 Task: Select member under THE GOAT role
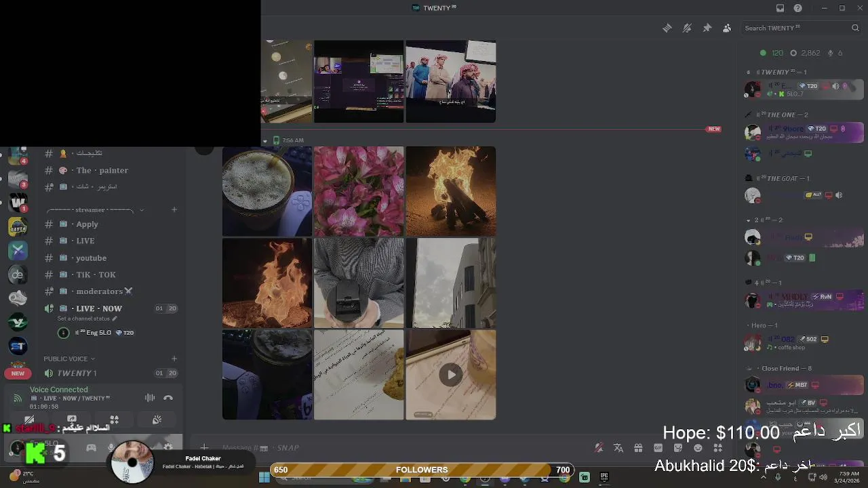[x=804, y=195]
